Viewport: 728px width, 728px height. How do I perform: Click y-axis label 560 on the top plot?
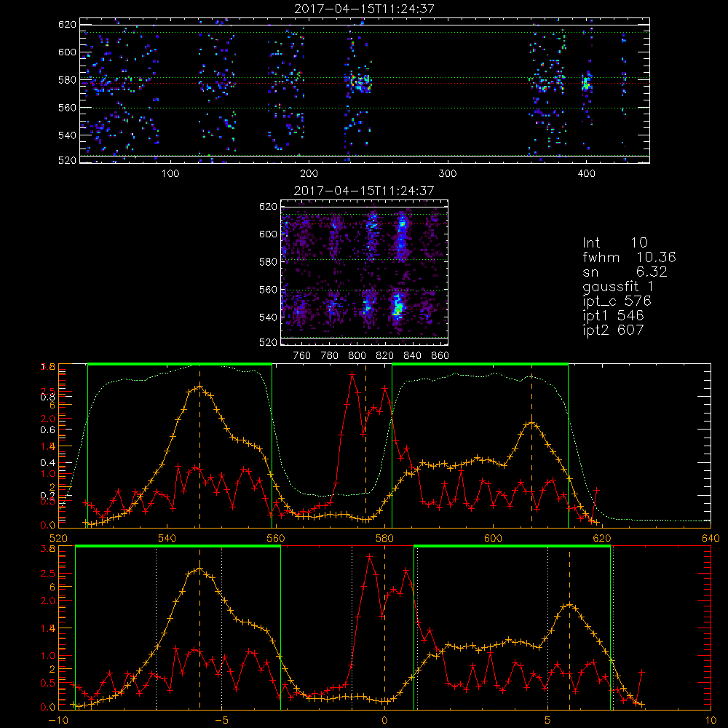(67, 107)
